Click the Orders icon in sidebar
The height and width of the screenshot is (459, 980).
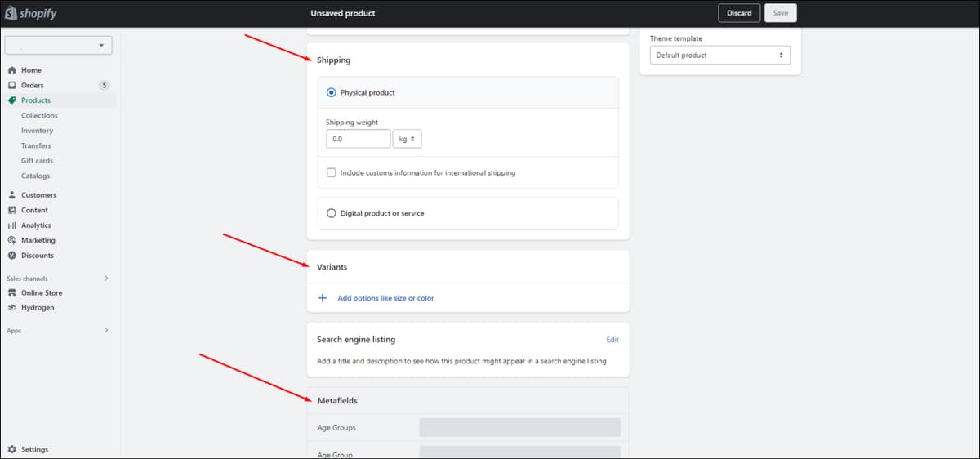(x=12, y=85)
